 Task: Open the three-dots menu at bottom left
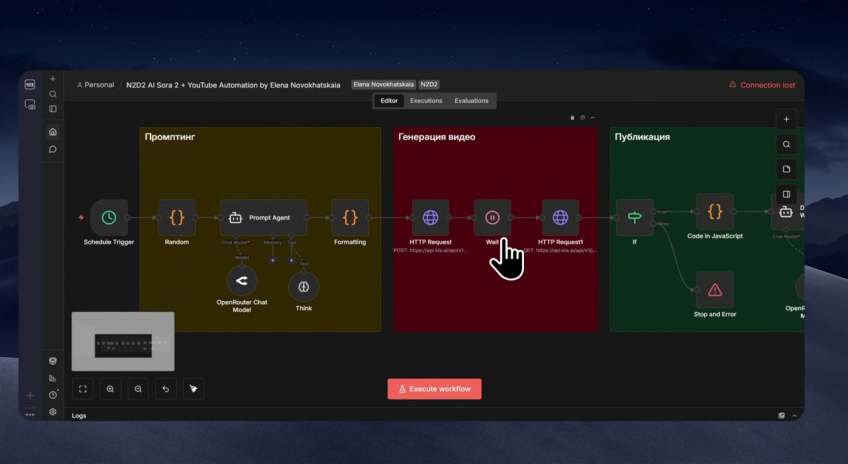(30, 415)
